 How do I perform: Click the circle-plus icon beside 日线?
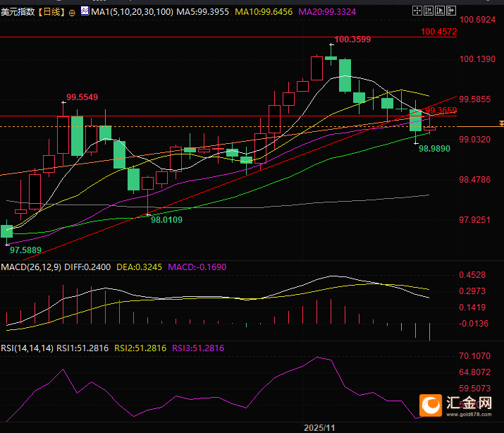click(x=72, y=13)
